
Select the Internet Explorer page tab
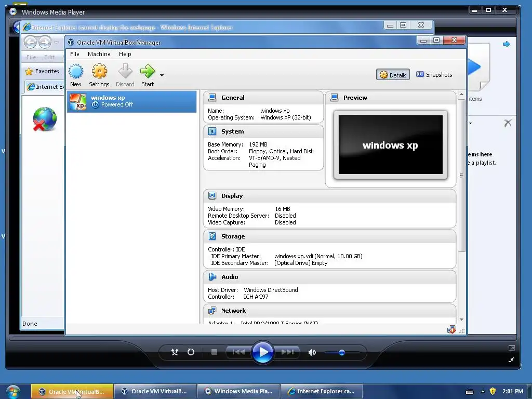pyautogui.click(x=45, y=87)
